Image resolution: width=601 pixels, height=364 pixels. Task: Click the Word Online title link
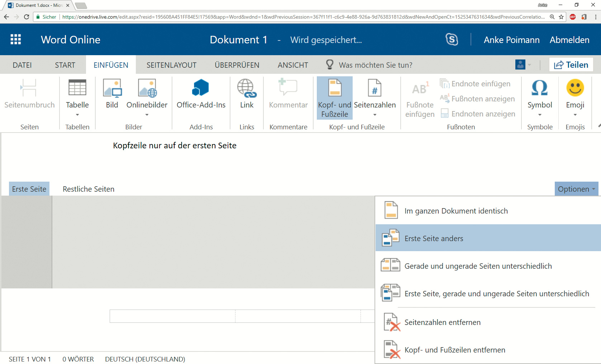[x=71, y=39]
